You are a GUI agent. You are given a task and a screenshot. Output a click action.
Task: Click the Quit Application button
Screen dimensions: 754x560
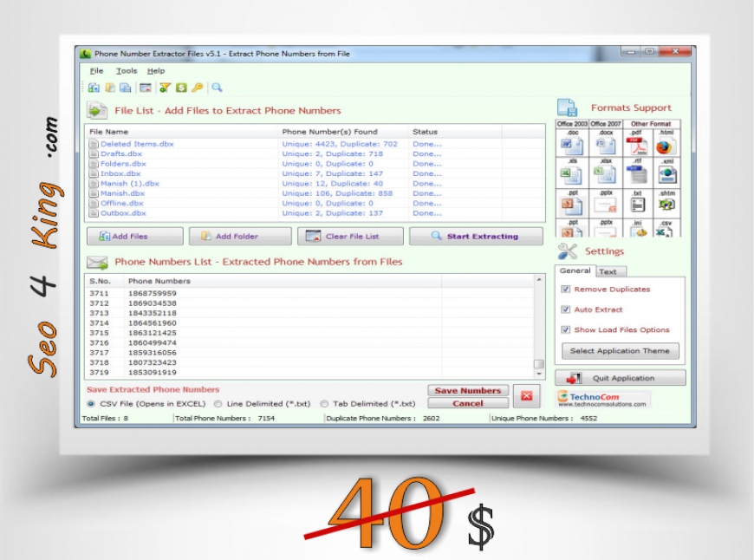point(621,378)
